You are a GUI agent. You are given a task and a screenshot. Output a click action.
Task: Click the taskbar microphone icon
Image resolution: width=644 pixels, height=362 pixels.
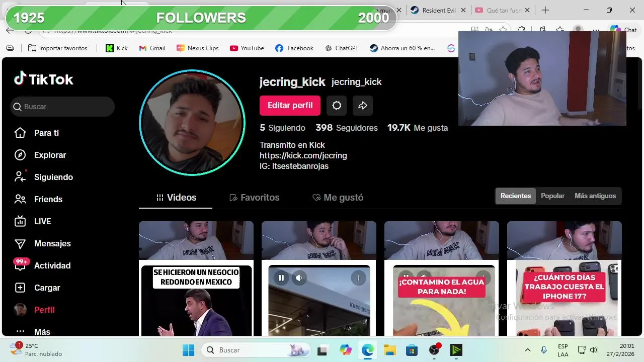click(x=544, y=350)
